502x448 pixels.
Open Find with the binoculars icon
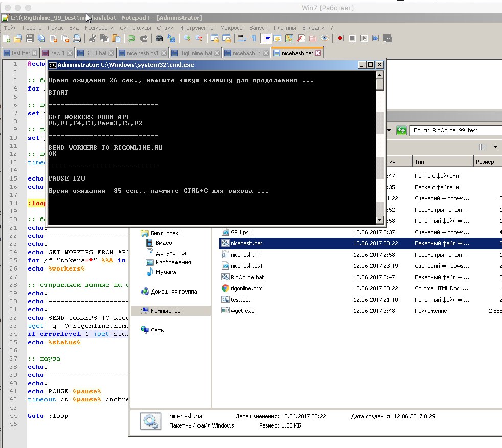coord(159,38)
